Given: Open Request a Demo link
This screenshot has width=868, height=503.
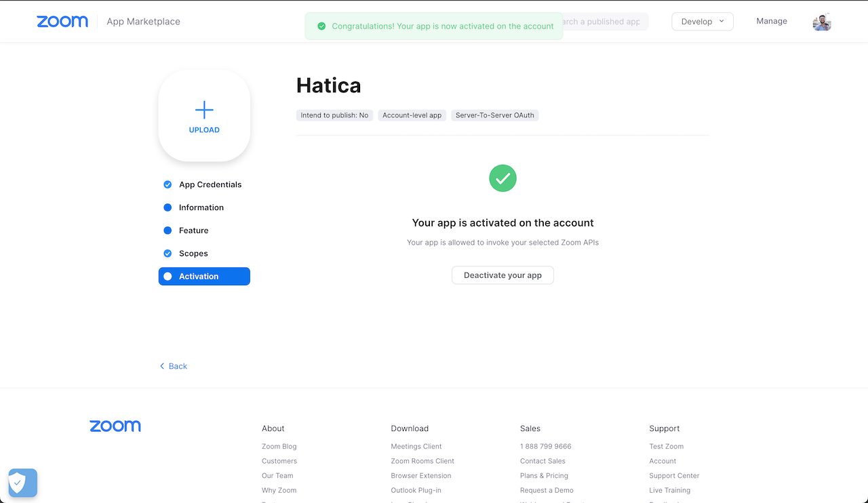Looking at the screenshot, I should tap(547, 490).
